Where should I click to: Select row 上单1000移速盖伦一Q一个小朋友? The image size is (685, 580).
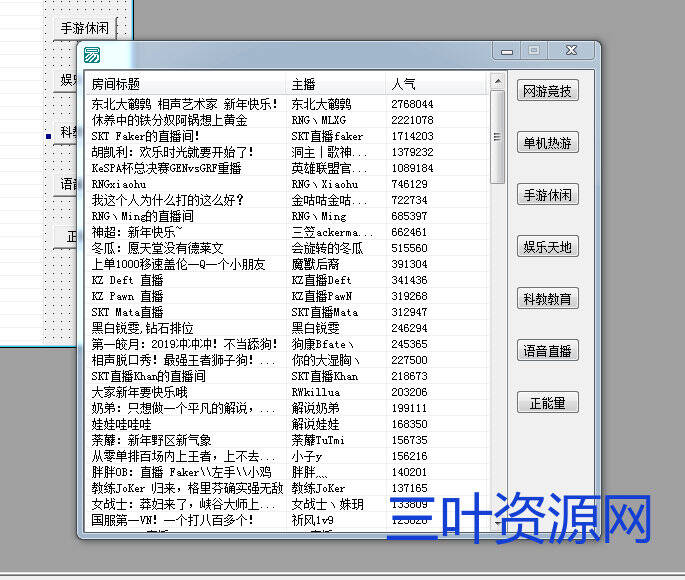pyautogui.click(x=286, y=264)
